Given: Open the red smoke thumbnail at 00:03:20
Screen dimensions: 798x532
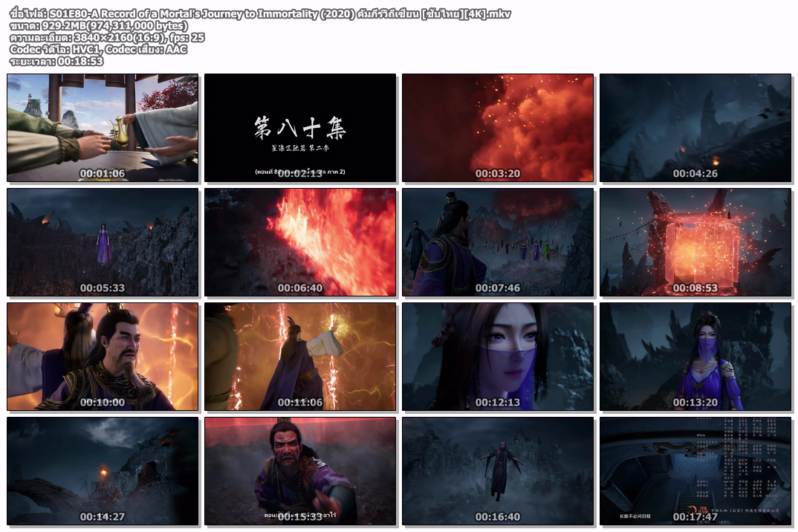Looking at the screenshot, I should click(498, 128).
